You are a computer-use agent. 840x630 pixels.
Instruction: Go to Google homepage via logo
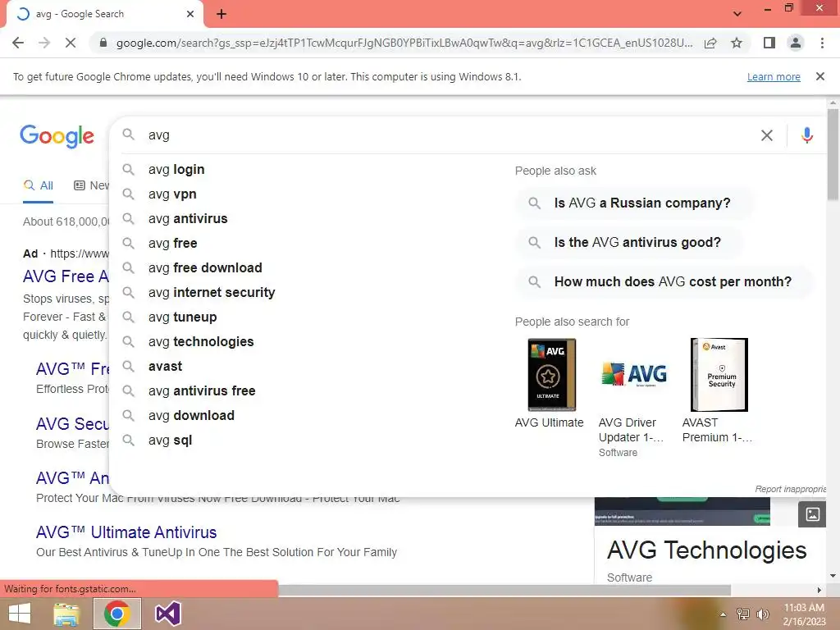coord(57,136)
